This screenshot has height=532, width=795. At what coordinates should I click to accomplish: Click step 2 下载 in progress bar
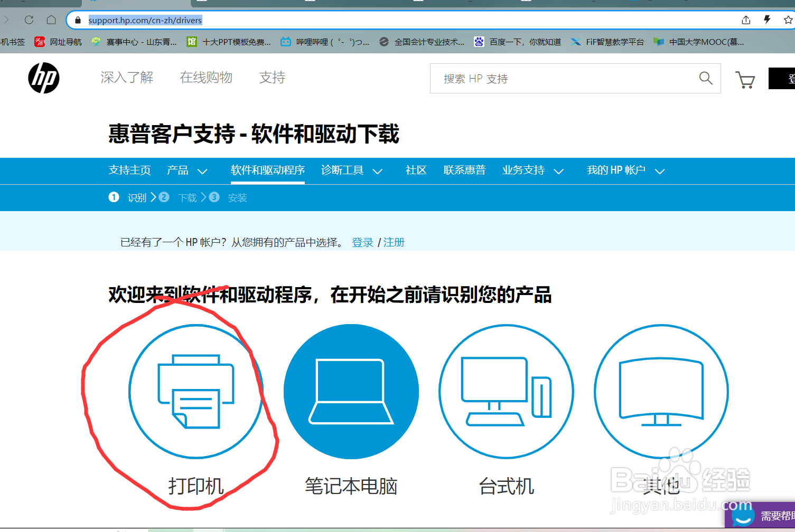[178, 197]
